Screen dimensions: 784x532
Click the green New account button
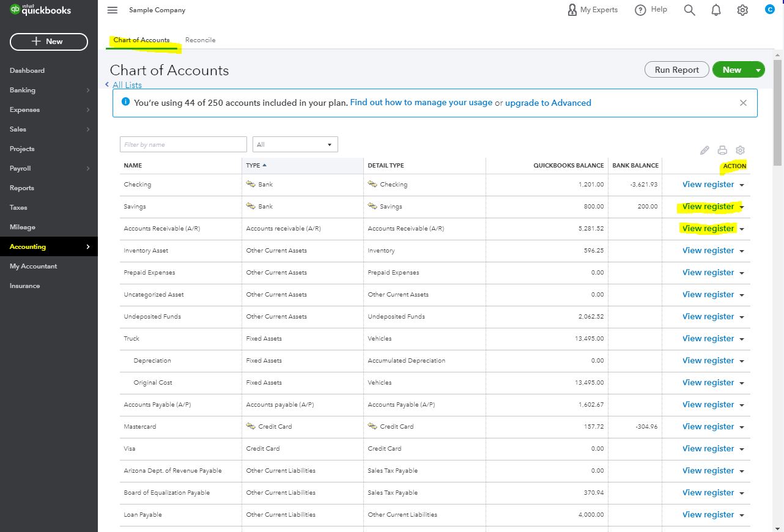pyautogui.click(x=732, y=70)
